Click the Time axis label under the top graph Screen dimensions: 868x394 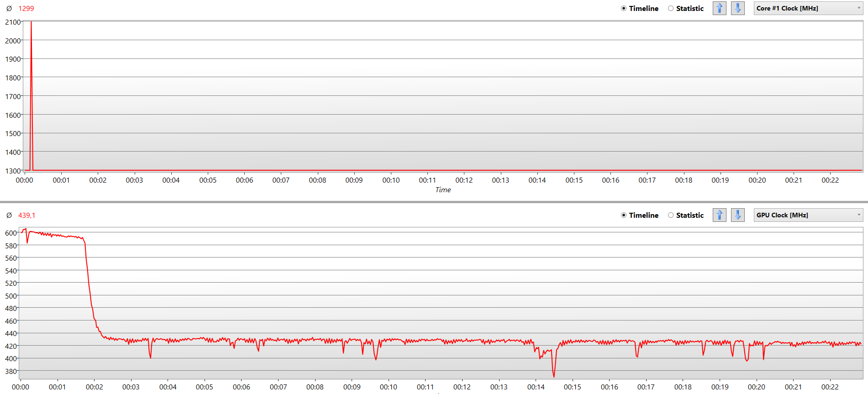(443, 190)
